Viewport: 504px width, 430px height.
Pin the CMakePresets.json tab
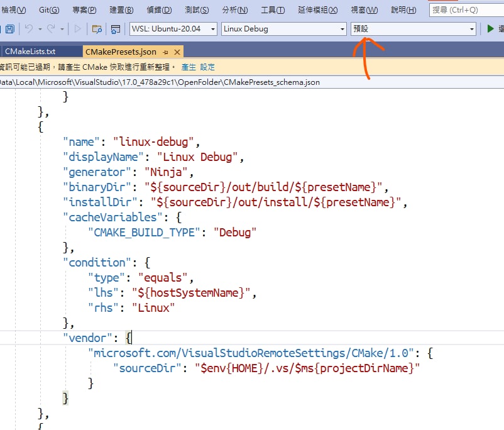point(165,52)
